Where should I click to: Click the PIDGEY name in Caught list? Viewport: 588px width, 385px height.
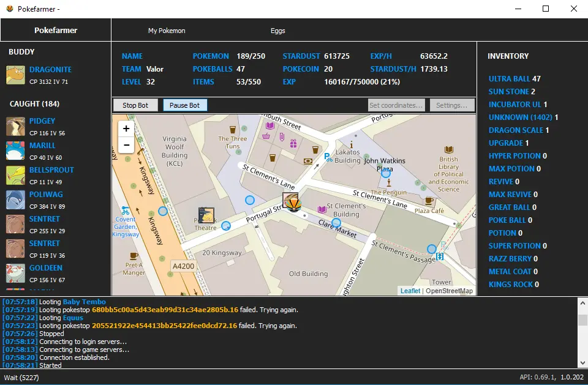pyautogui.click(x=42, y=121)
